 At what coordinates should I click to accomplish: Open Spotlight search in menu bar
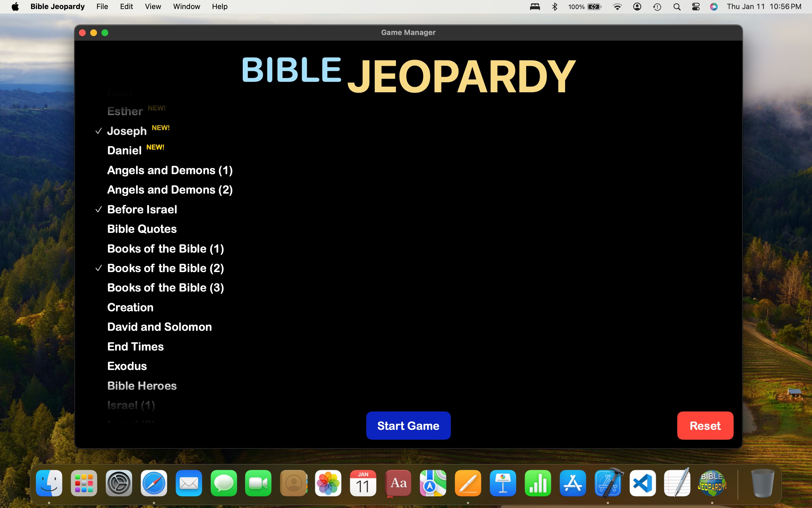click(677, 7)
